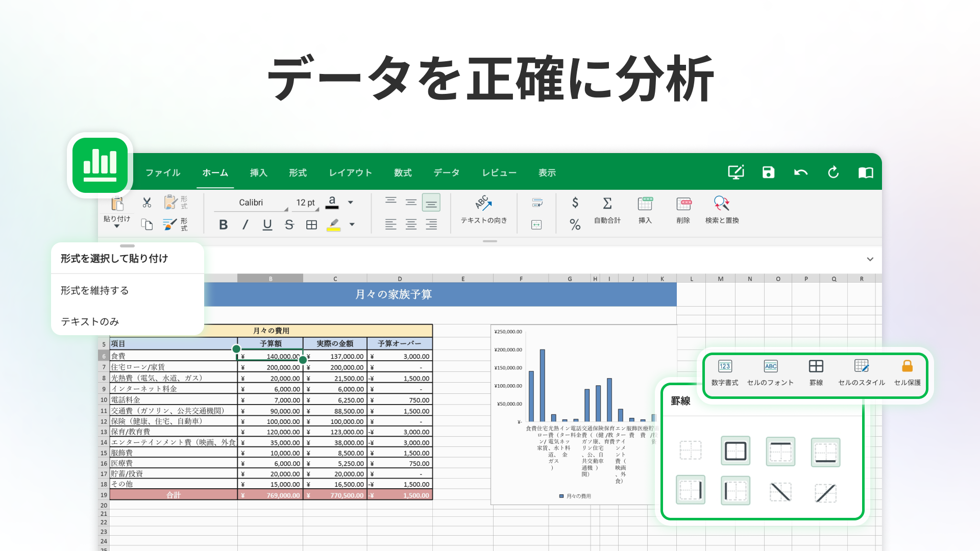The height and width of the screenshot is (551, 980).
Task: Select column B header
Action: click(270, 279)
